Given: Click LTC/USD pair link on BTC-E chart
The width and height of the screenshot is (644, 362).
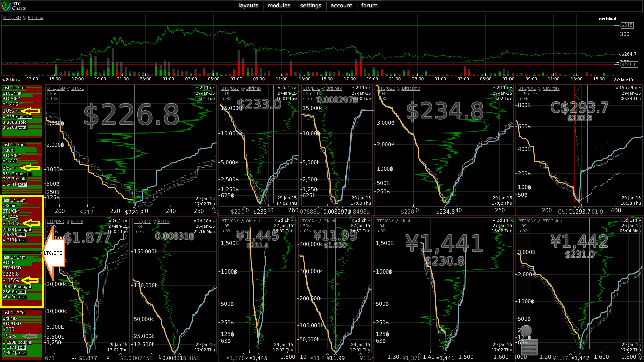Looking at the screenshot, I should click(56, 222).
